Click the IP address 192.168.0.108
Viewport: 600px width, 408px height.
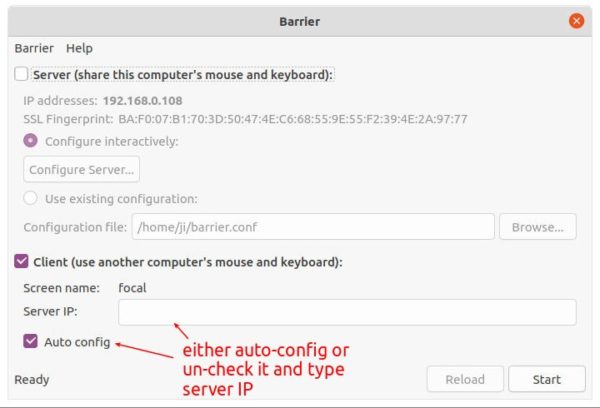tap(142, 101)
